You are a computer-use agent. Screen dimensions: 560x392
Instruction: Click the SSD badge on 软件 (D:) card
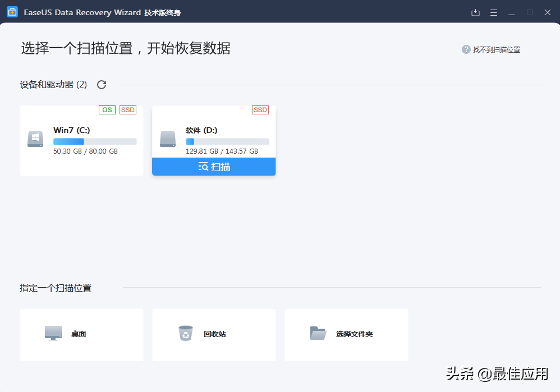click(260, 110)
